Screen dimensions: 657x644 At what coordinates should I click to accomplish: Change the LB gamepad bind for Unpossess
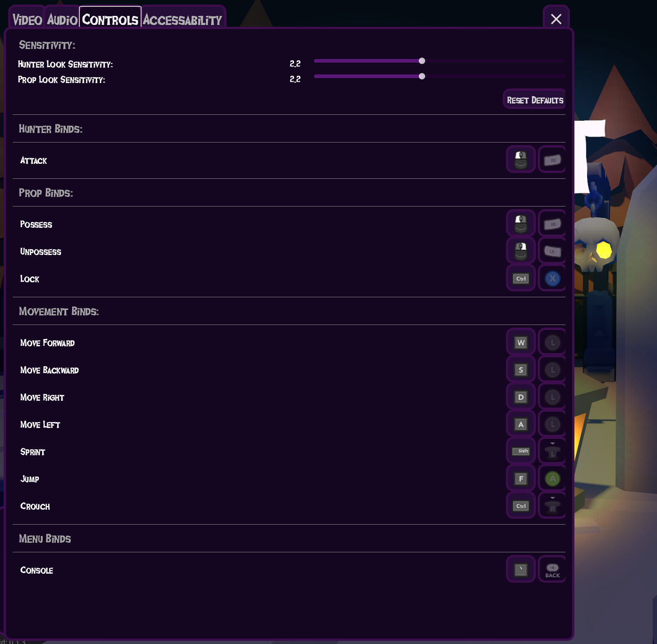(x=552, y=250)
